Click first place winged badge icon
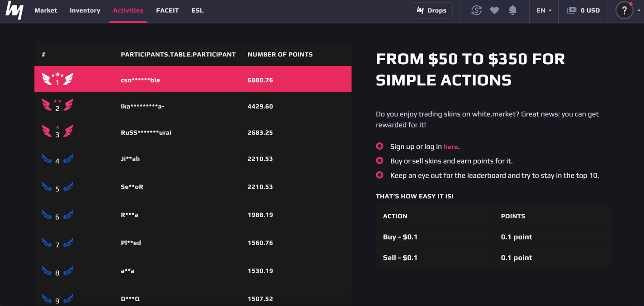This screenshot has width=644, height=306. click(x=57, y=79)
